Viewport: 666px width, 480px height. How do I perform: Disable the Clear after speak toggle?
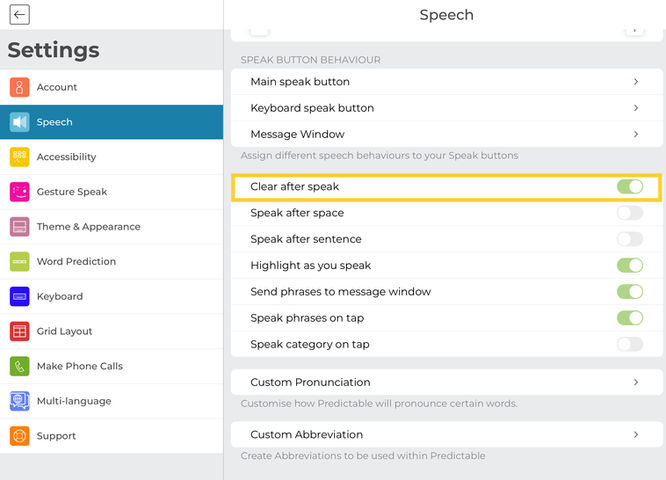click(x=630, y=186)
